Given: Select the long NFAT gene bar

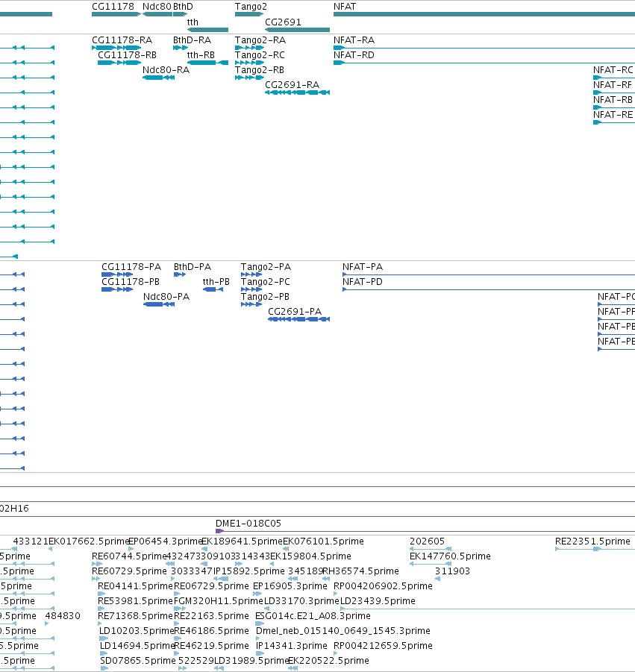Looking at the screenshot, I should click(x=484, y=14).
